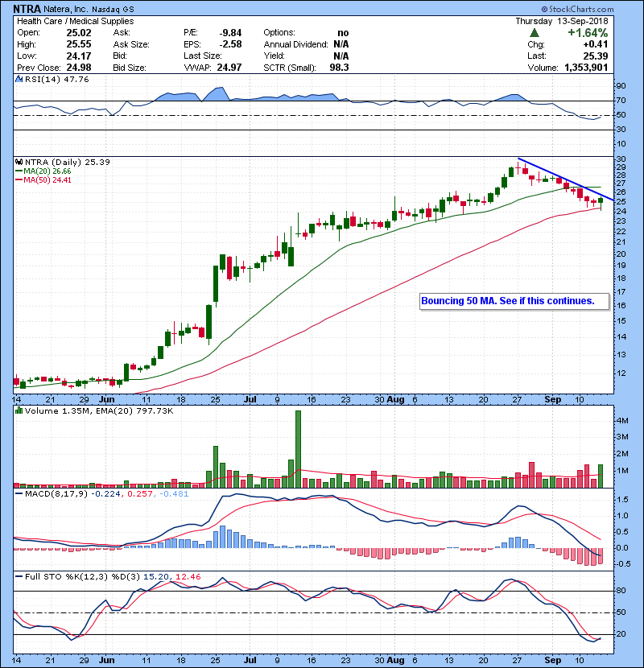Click the tallest green volume bar in mid-July
This screenshot has width=644, height=668.
point(298,449)
